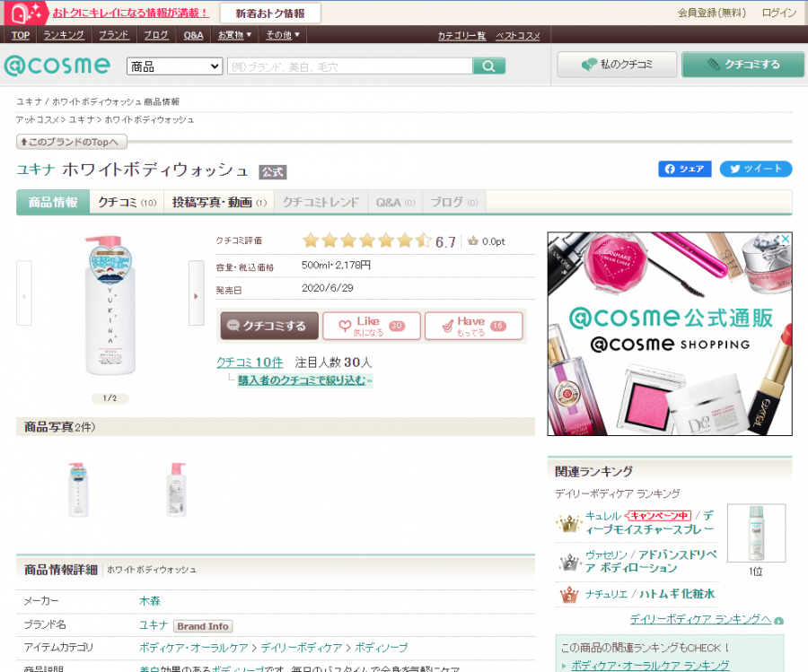Screen dimensions: 808x672
Task: Open ボディケア・オーラルケア category link
Action: click(x=194, y=647)
